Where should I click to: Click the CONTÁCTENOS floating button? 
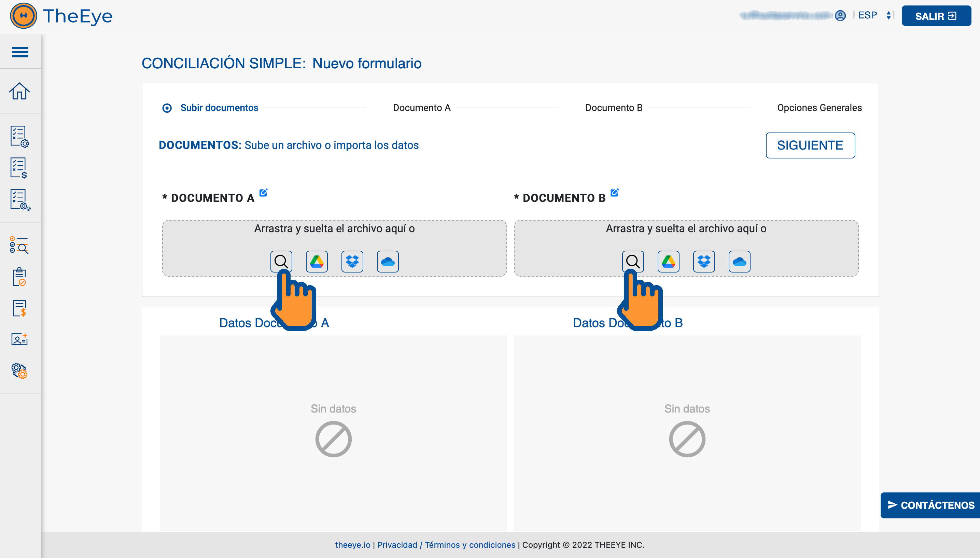pyautogui.click(x=930, y=505)
